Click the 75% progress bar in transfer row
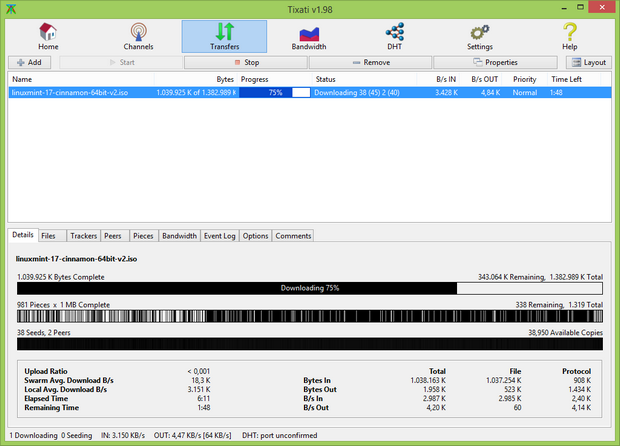620x446 pixels. pos(275,93)
